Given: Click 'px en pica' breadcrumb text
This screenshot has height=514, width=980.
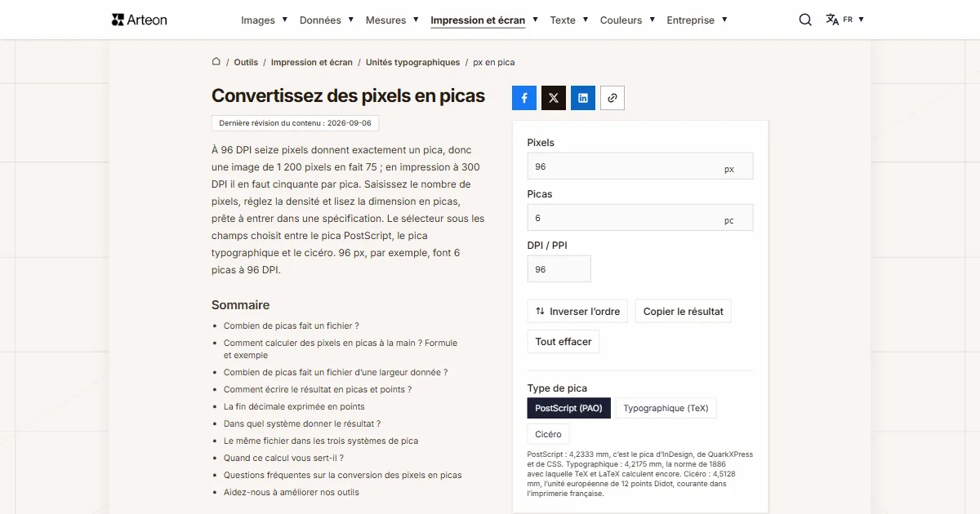Looking at the screenshot, I should [x=494, y=62].
